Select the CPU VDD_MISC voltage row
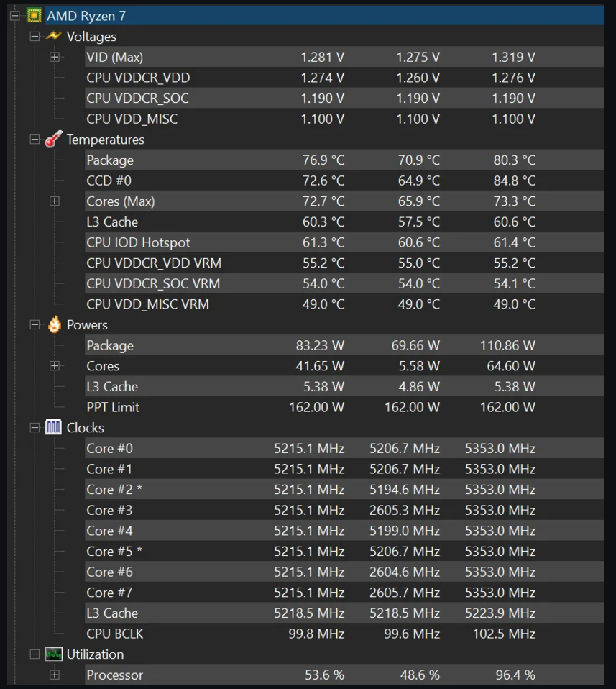This screenshot has height=689, width=616. coord(344,119)
